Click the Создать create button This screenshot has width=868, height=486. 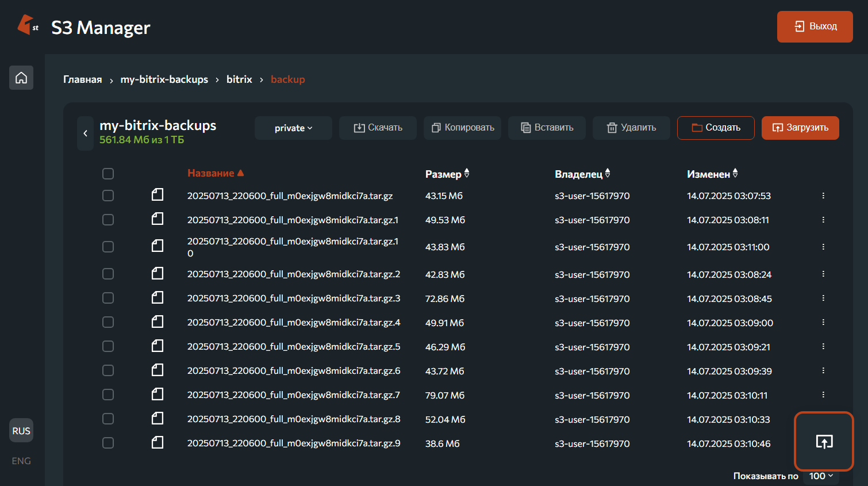pos(716,128)
